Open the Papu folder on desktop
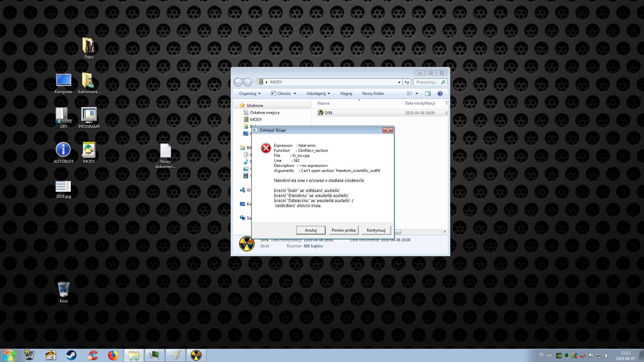644x362 pixels. (89, 48)
